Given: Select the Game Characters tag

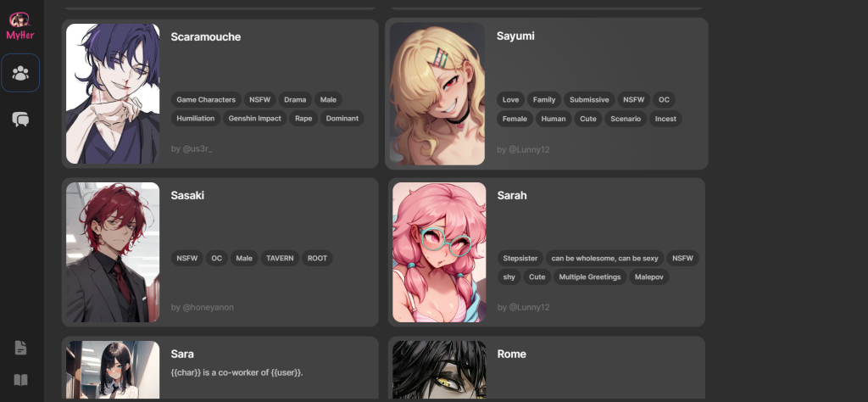Looking at the screenshot, I should 206,100.
